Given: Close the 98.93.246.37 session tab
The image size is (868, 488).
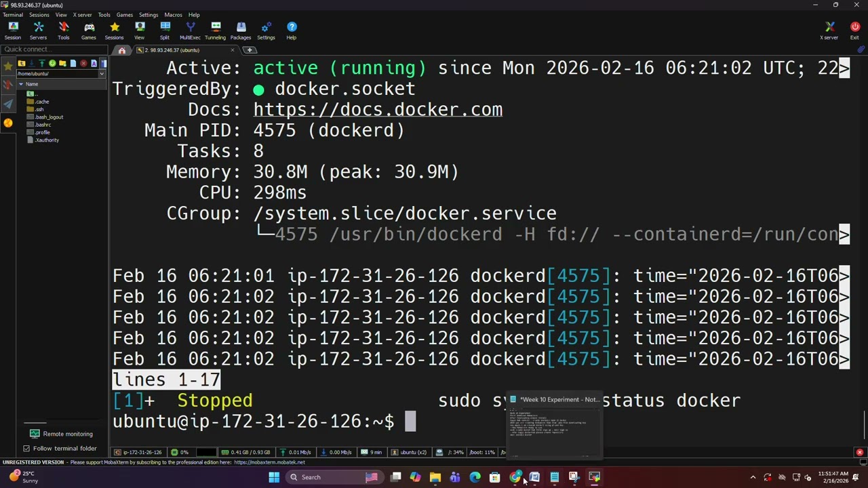Looking at the screenshot, I should [233, 50].
